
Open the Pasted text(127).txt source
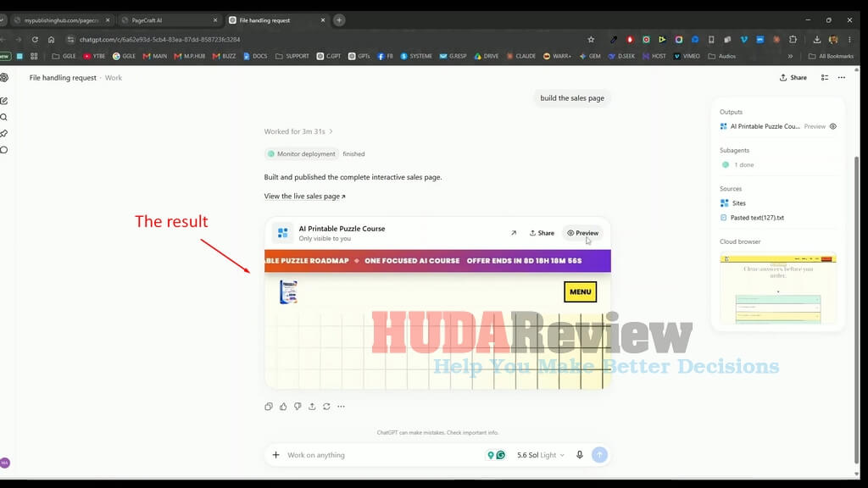pyautogui.click(x=752, y=218)
